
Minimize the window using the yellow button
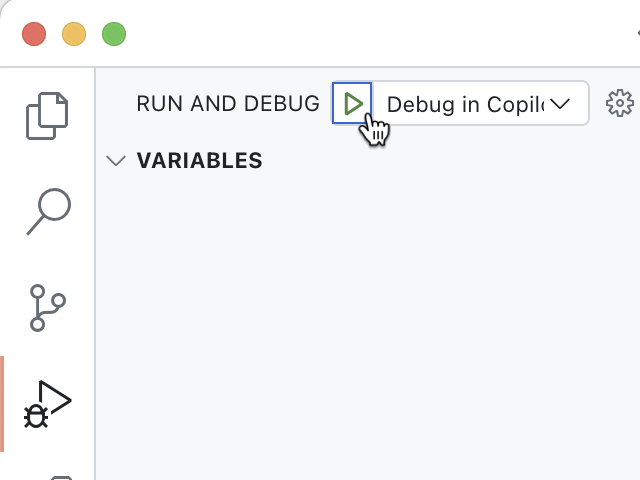[74, 34]
